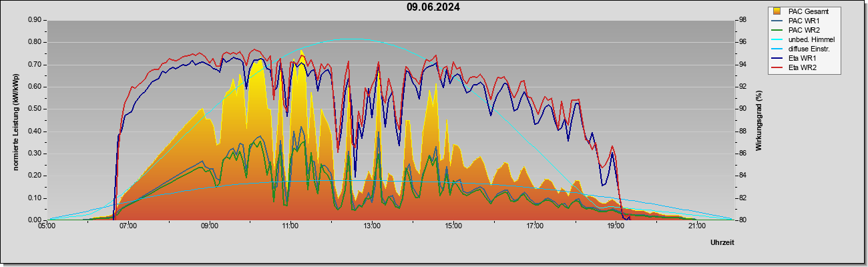This screenshot has height=267, width=868.
Task: Click the Wirkungsgrad (%) axis title
Action: click(759, 120)
